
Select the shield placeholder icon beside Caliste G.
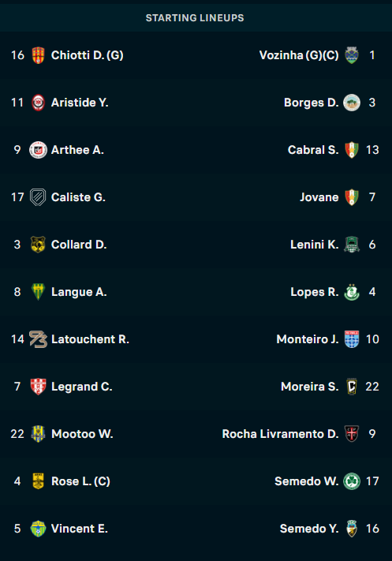tap(38, 197)
